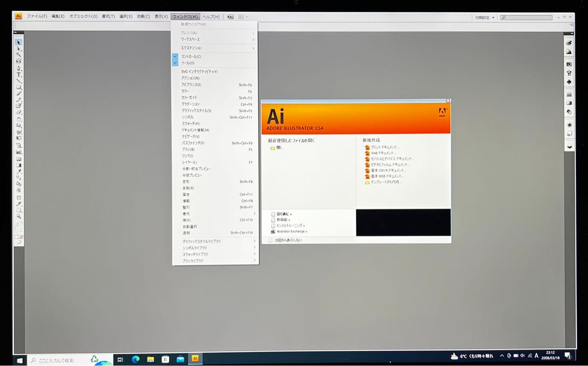This screenshot has width=588, height=366.
Task: Open Microsoft Edge from the taskbar
Action: 136,359
